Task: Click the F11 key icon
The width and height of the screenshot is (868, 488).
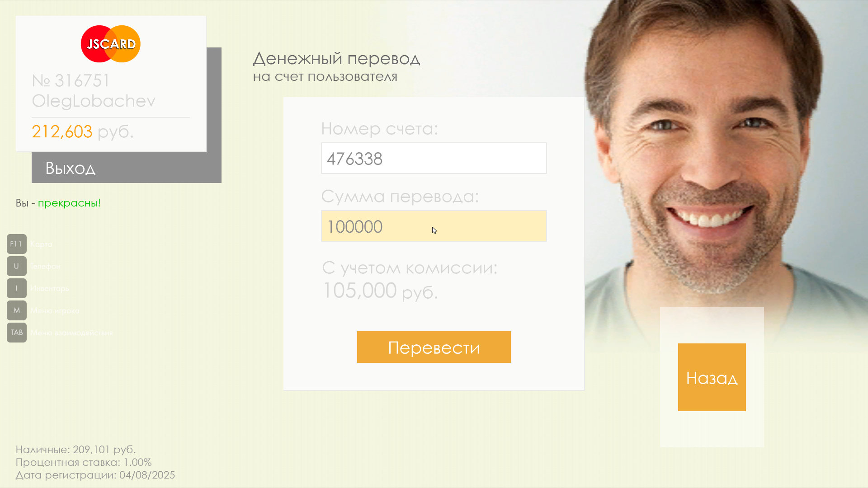Action: pyautogui.click(x=17, y=244)
